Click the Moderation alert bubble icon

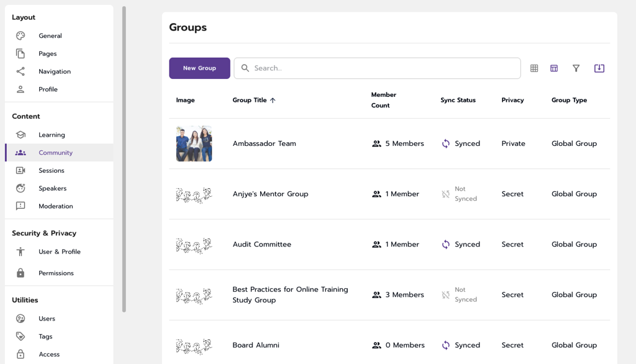[20, 206]
